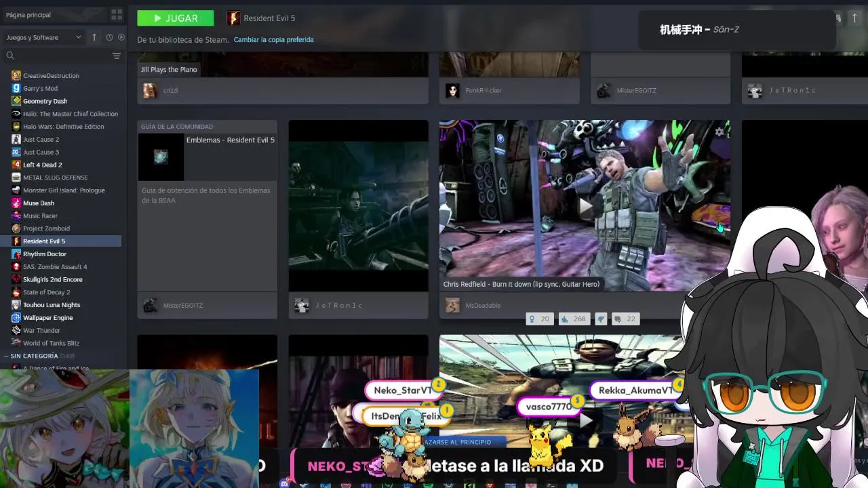Click the sort-ascending arrow beside Juegos y Software
The image size is (868, 488).
click(94, 37)
